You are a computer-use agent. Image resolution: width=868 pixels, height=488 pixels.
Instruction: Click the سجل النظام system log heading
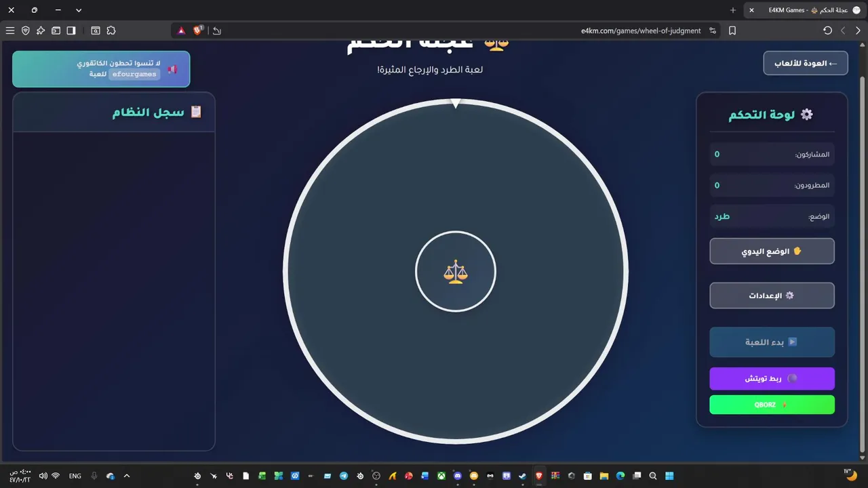(157, 112)
